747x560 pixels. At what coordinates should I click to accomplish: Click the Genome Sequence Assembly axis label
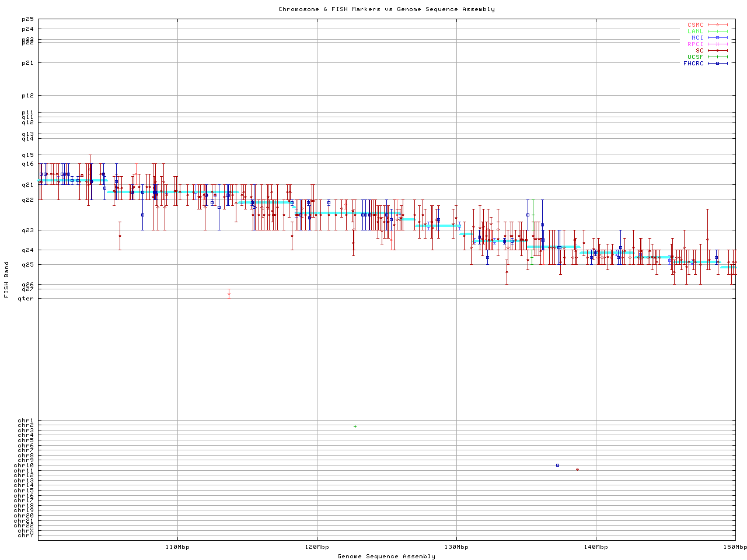pos(386,556)
